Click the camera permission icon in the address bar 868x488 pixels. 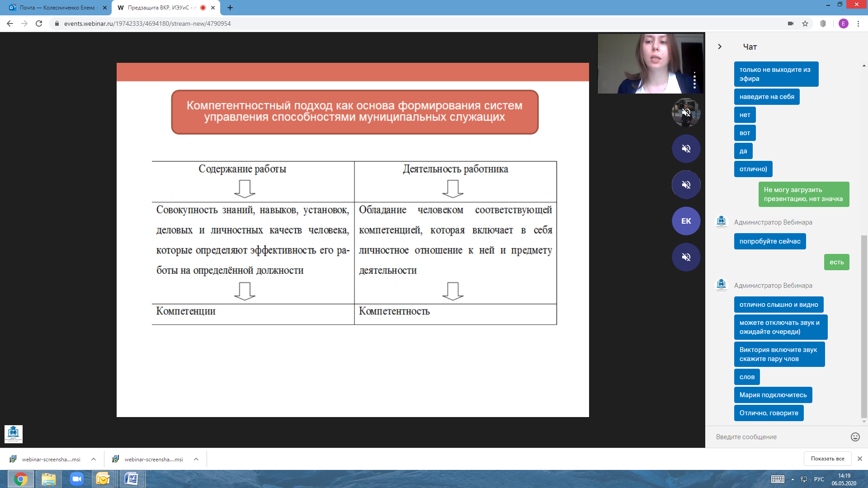tap(791, 23)
